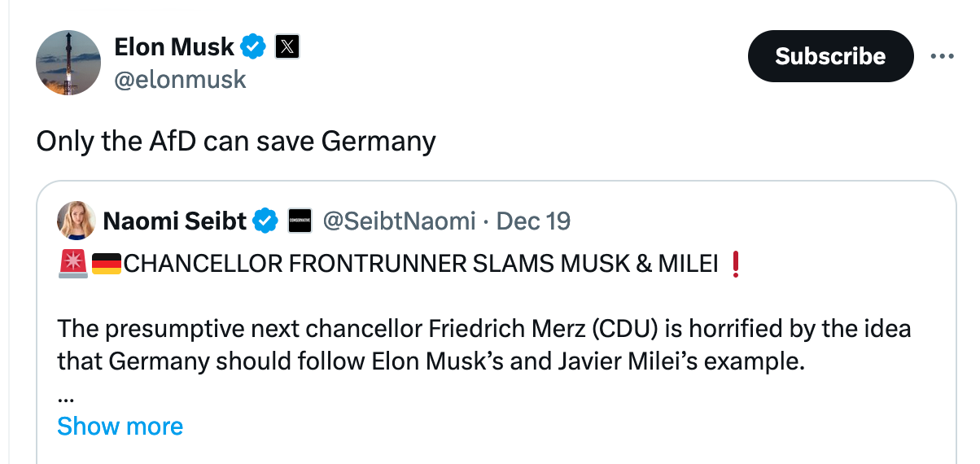
Task: Open the Elon Musk display name link
Action: pyautogui.click(x=174, y=47)
